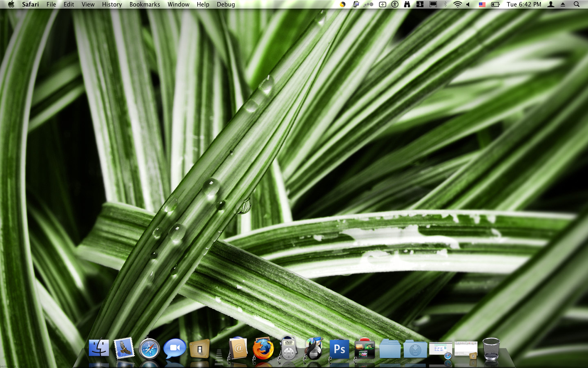This screenshot has height=368, width=588.
Task: Start Firefox from the Dock
Action: click(x=263, y=349)
